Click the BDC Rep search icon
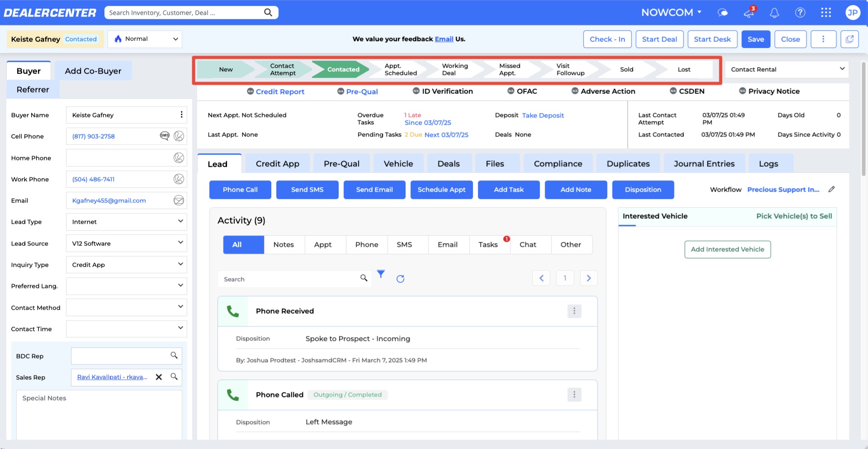The height and width of the screenshot is (449, 868). 174,355
